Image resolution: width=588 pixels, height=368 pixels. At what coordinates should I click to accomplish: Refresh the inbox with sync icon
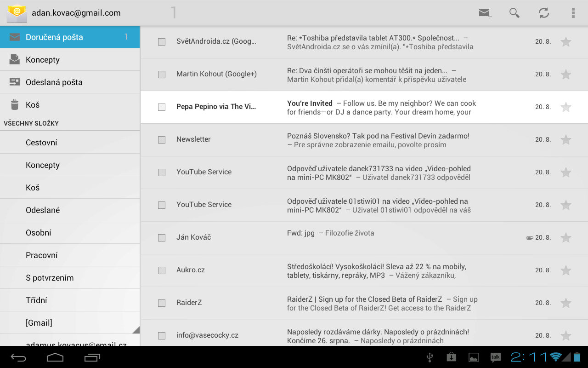tap(544, 13)
